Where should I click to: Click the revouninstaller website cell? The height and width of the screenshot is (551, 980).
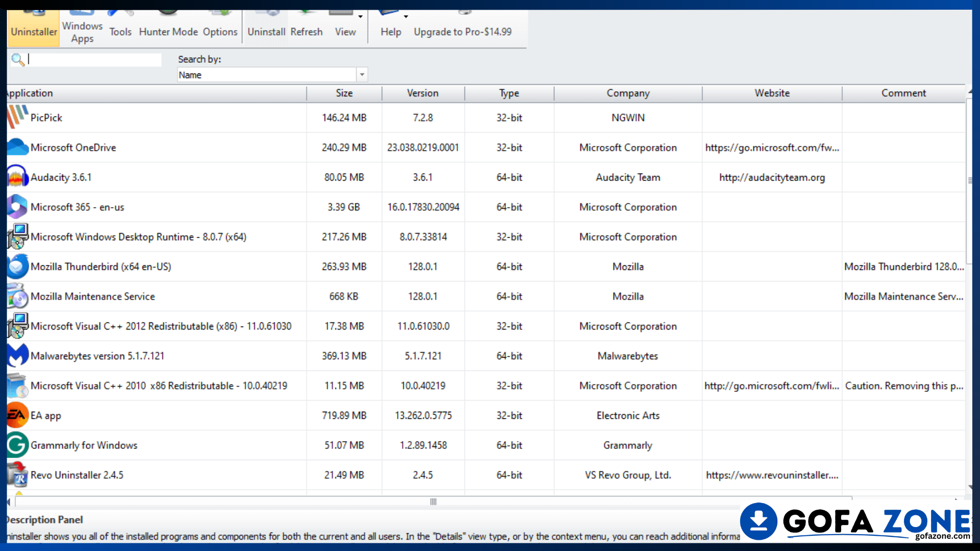(772, 475)
